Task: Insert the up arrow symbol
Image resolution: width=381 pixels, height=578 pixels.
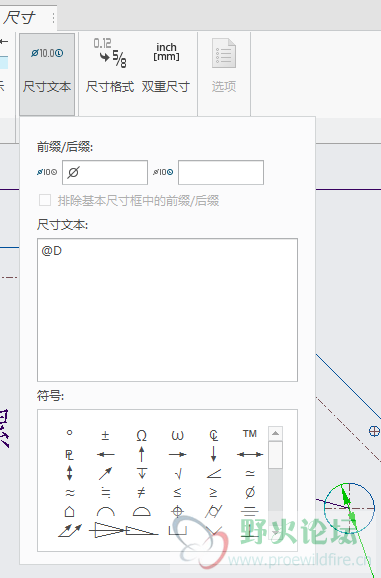Action: [141, 454]
